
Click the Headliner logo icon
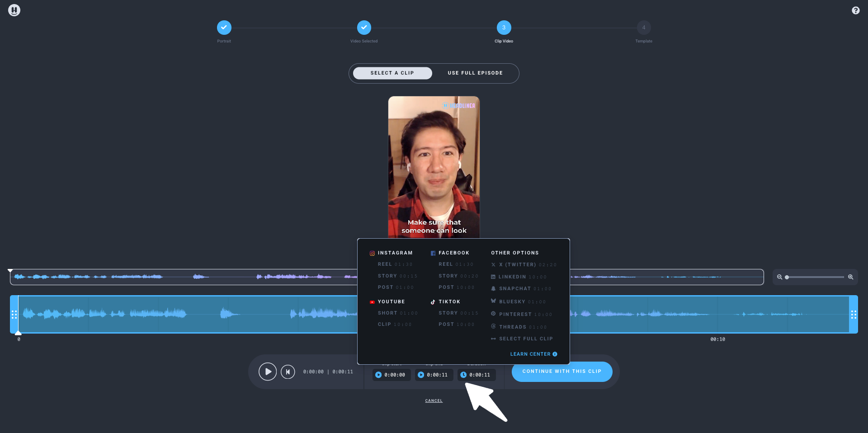14,10
